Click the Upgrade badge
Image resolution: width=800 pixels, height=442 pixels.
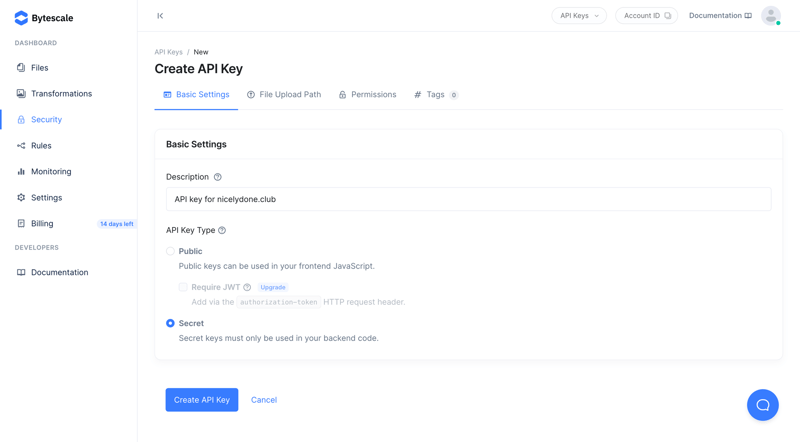click(273, 287)
